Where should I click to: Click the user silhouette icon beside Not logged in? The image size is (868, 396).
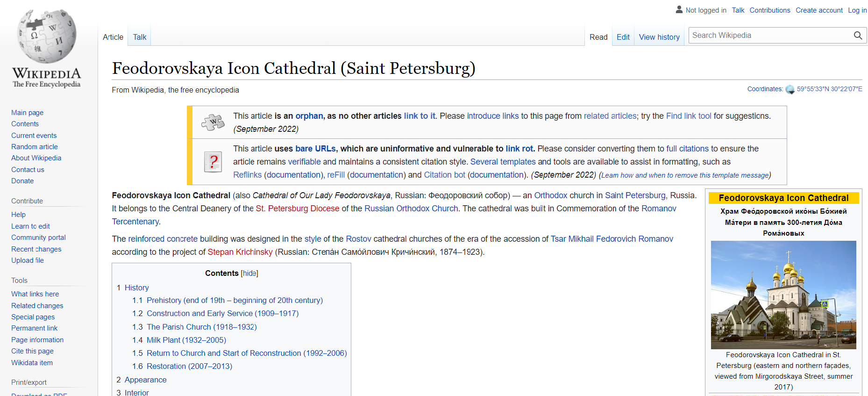pyautogui.click(x=679, y=9)
